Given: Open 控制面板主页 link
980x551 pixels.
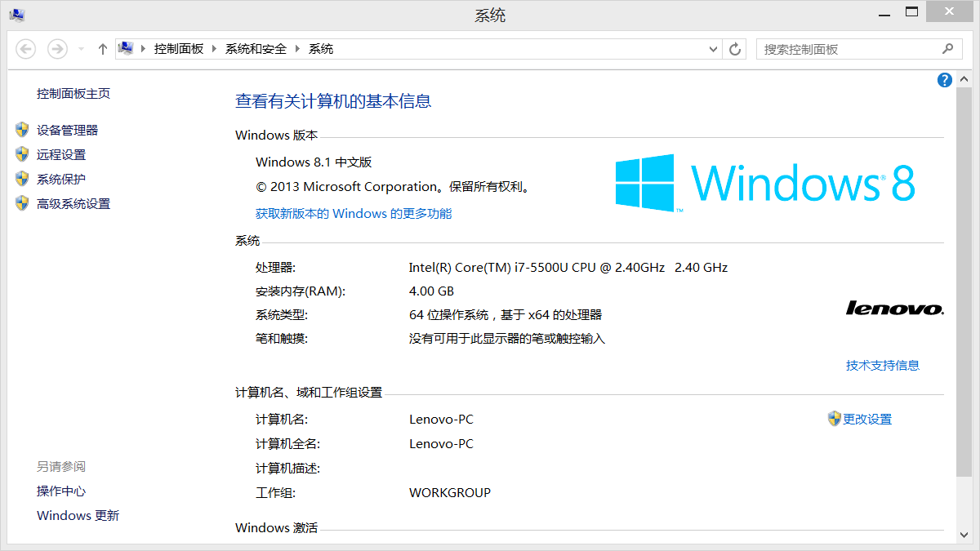Looking at the screenshot, I should click(x=73, y=94).
